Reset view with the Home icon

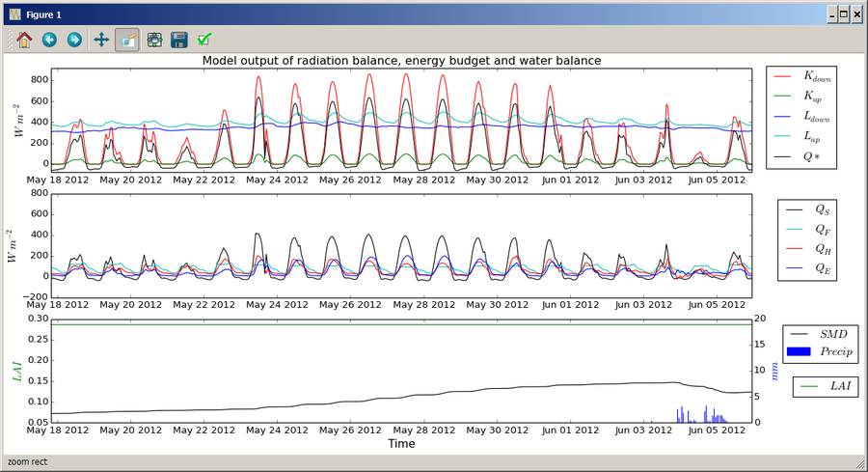pyautogui.click(x=24, y=40)
